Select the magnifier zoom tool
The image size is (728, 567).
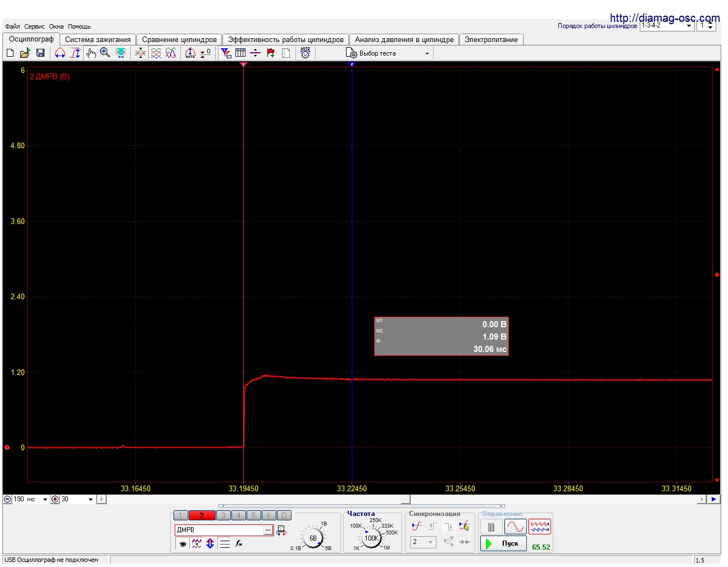point(105,53)
